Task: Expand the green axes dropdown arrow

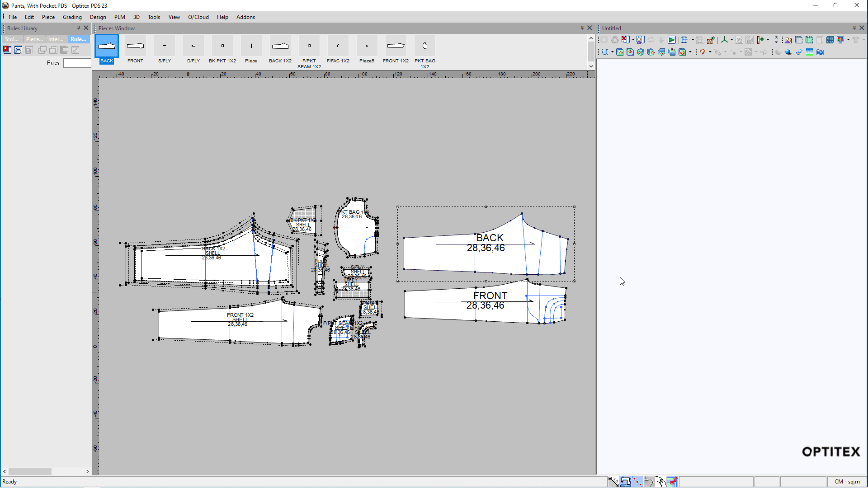Action: pos(731,40)
